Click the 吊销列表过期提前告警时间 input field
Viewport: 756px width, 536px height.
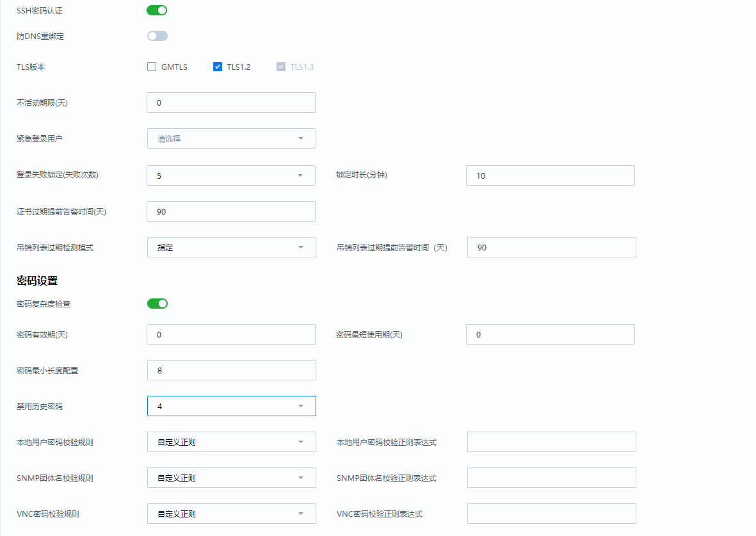point(551,247)
